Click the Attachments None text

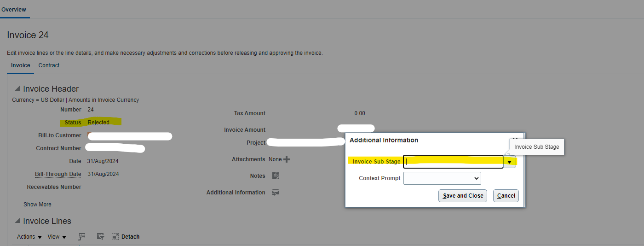pyautogui.click(x=275, y=159)
